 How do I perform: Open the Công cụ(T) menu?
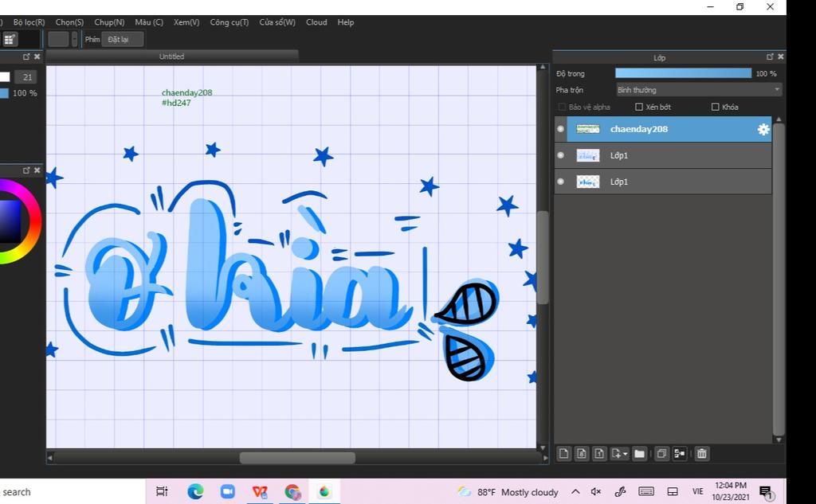coord(229,21)
